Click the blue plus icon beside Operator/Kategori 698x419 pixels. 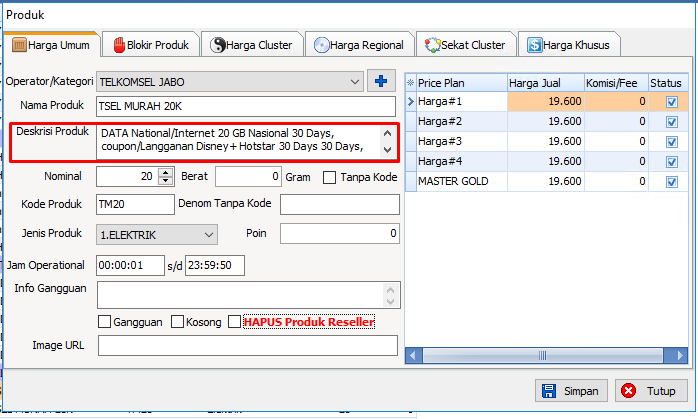(x=381, y=81)
